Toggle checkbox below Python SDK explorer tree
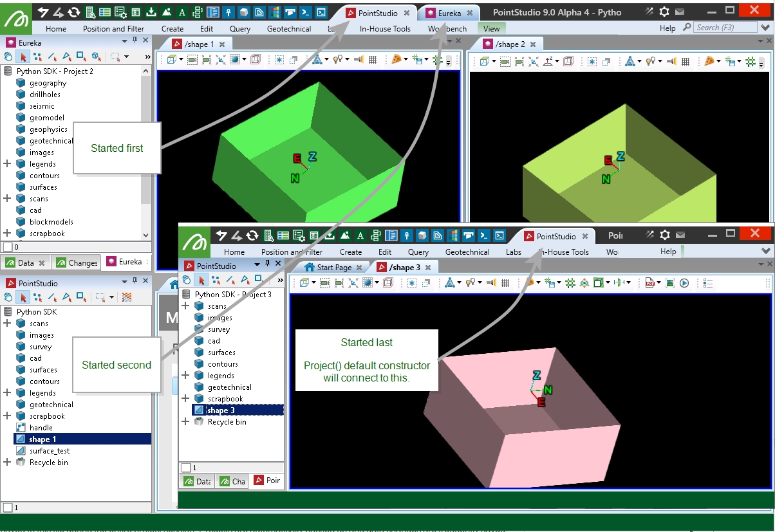This screenshot has height=532, width=775. coord(7,508)
